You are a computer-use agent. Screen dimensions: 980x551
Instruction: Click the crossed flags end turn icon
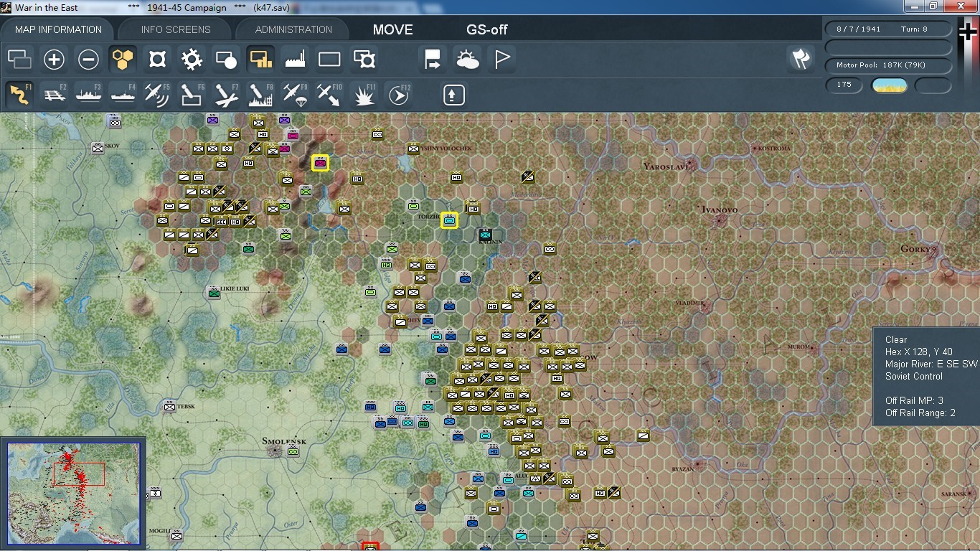click(x=801, y=59)
